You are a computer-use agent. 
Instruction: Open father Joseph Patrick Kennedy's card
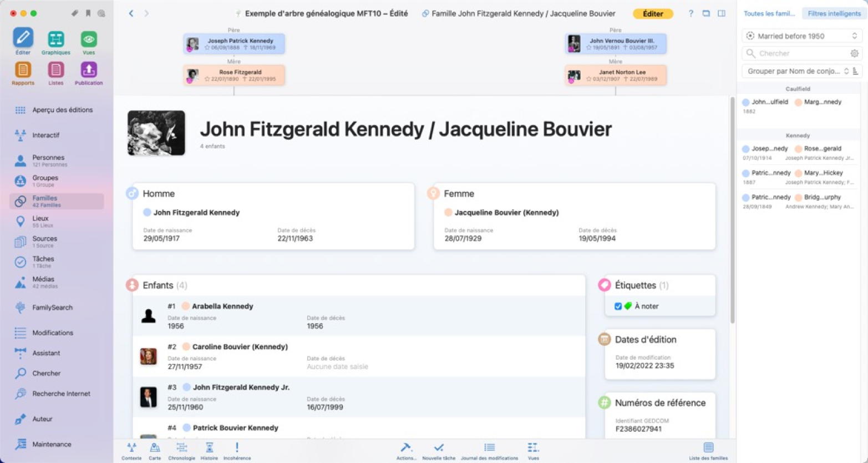tap(234, 44)
